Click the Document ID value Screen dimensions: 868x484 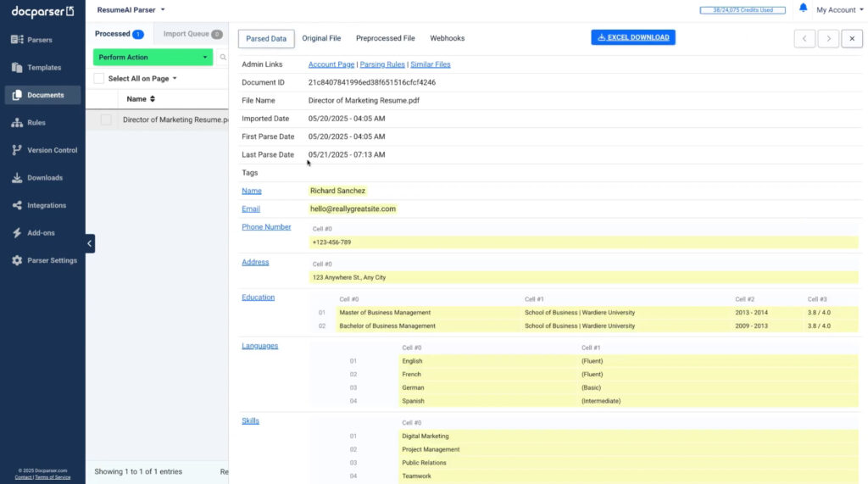pyautogui.click(x=372, y=82)
